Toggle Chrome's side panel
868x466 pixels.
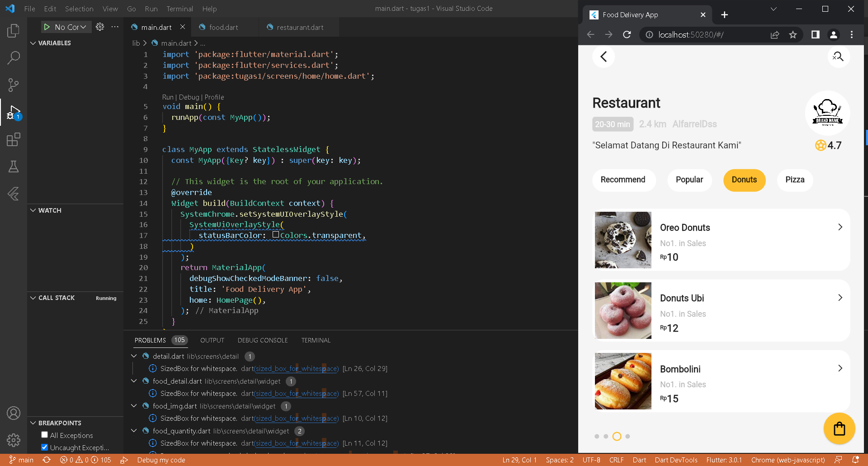[815, 34]
